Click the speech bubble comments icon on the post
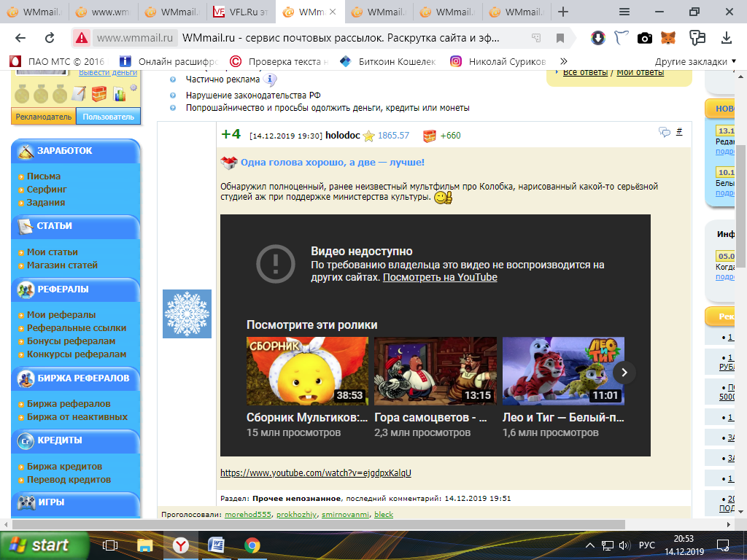Screen dimensions: 747x560 click(665, 133)
